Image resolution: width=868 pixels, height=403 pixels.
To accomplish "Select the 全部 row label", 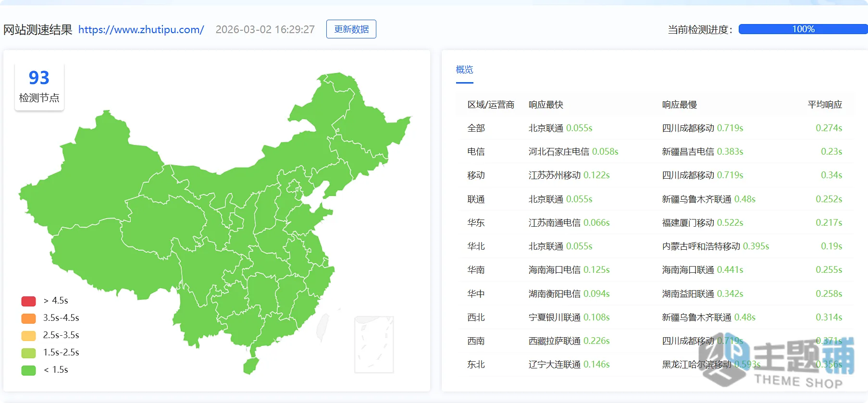I will coord(476,128).
